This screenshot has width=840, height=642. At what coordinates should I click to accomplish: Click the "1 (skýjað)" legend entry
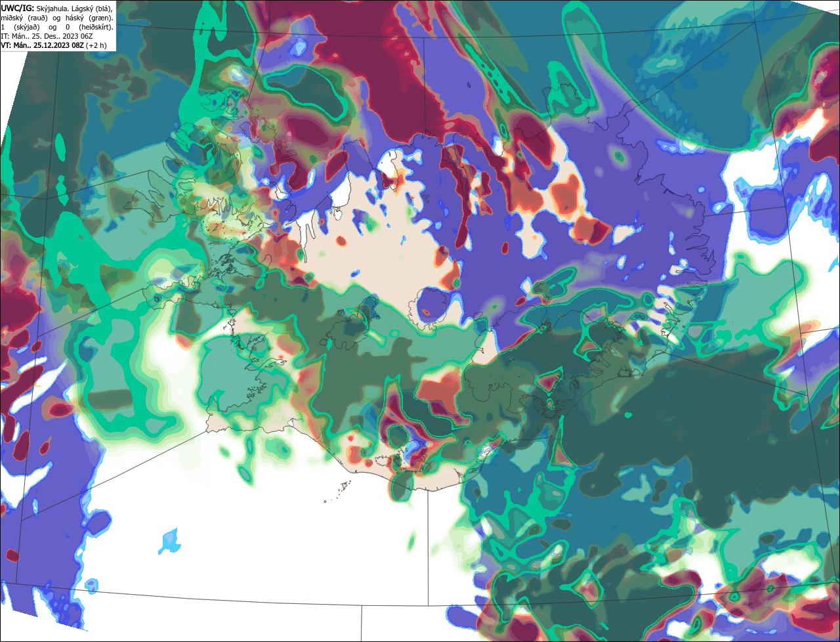pyautogui.click(x=20, y=28)
